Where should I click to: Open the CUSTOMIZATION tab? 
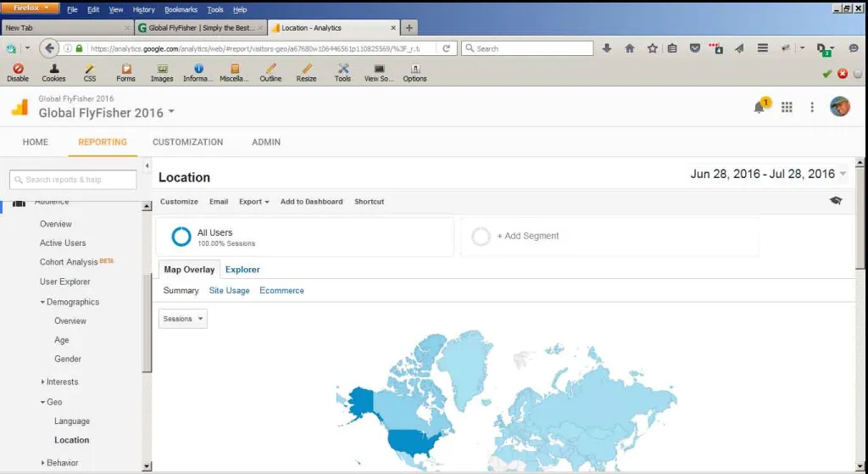187,142
